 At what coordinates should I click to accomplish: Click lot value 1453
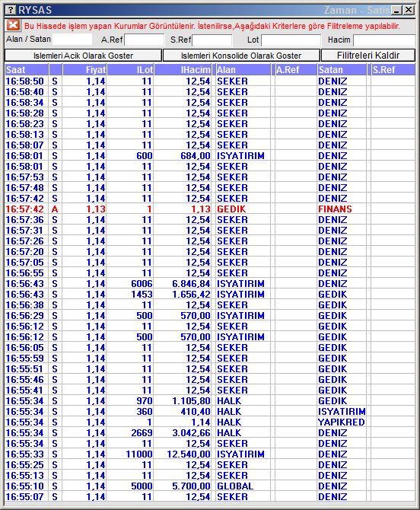(x=142, y=294)
